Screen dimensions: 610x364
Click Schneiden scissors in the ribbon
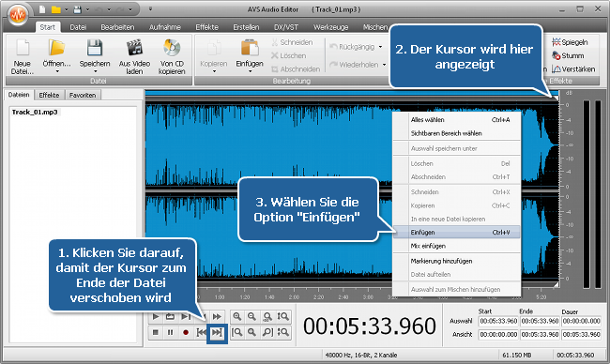pos(292,42)
